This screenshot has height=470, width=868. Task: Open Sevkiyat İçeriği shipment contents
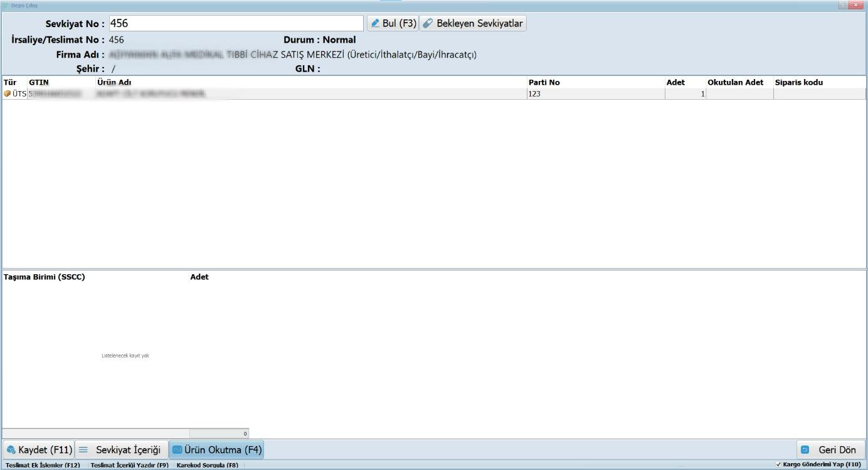pyautogui.click(x=121, y=449)
